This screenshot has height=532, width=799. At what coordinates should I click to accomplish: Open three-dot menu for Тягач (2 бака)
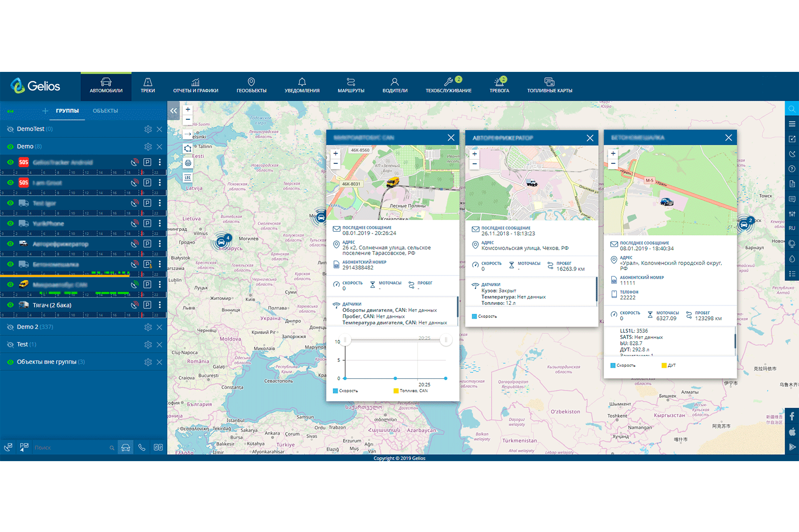[160, 305]
